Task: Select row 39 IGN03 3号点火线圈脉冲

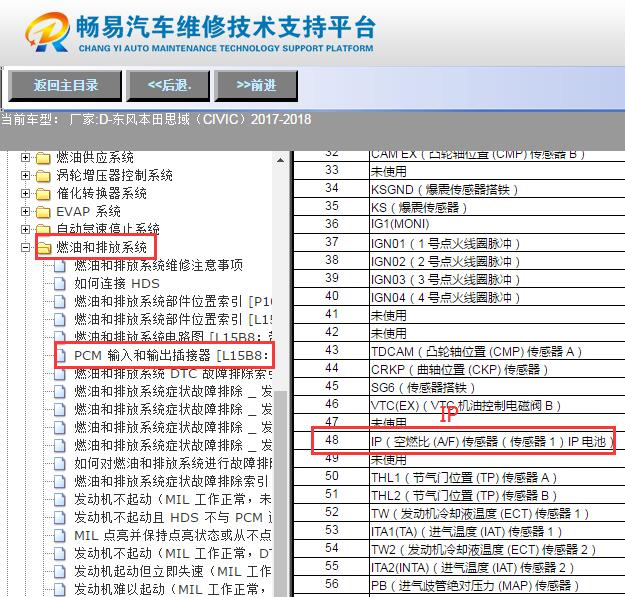Action: [x=459, y=279]
